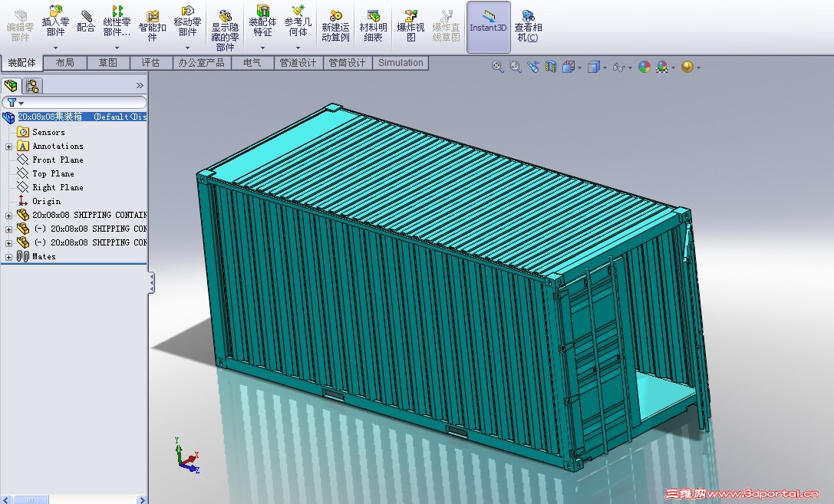
Task: Click the tree filter input field
Action: point(74,102)
